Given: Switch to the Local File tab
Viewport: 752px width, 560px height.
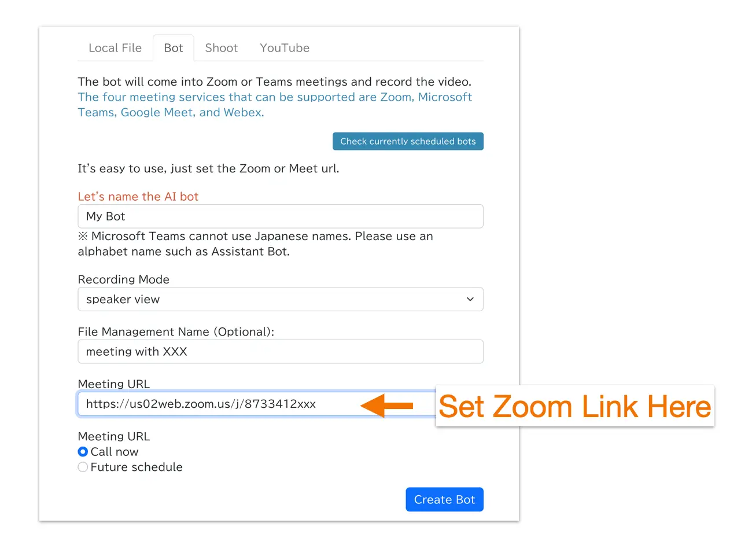Looking at the screenshot, I should tap(115, 48).
